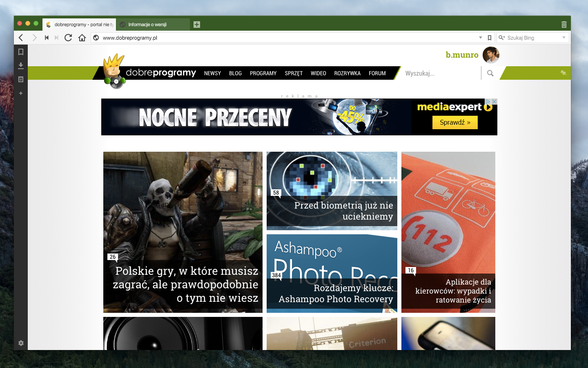
Task: Open the FORUM section
Action: (377, 73)
